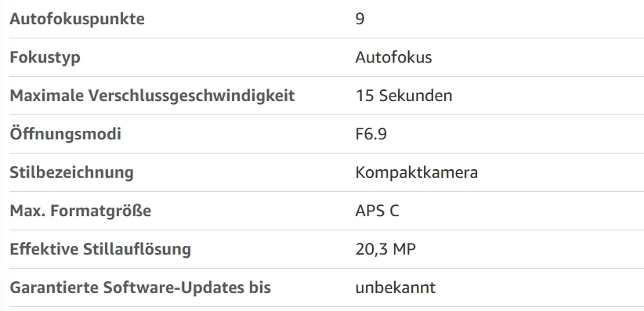Click the Maximale Verschlussgeschwindigkeit label
Screen dimensions: 644x311
[x=152, y=96]
